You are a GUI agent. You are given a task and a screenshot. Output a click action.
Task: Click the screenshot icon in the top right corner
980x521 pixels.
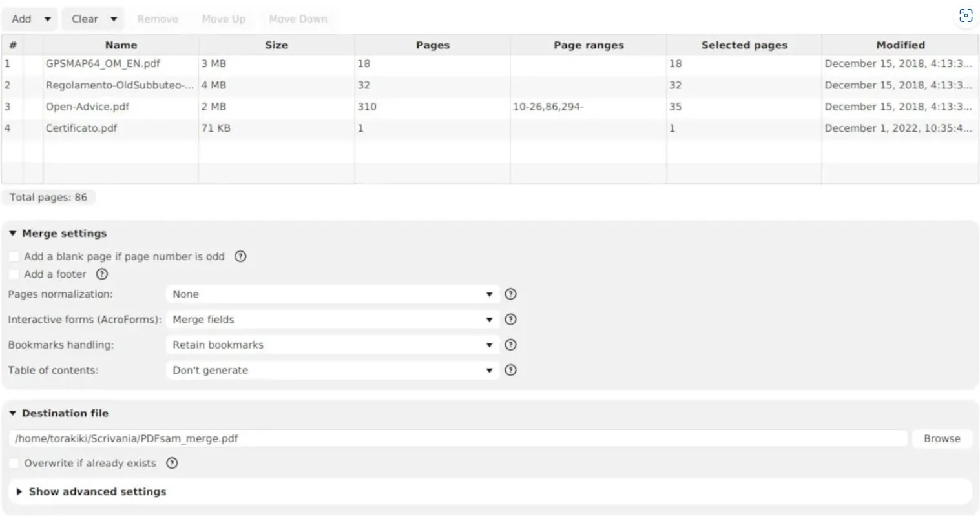966,15
